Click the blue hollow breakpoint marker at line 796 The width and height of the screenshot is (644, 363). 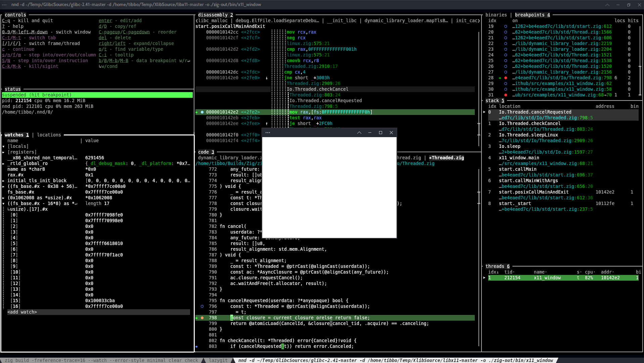(202, 306)
